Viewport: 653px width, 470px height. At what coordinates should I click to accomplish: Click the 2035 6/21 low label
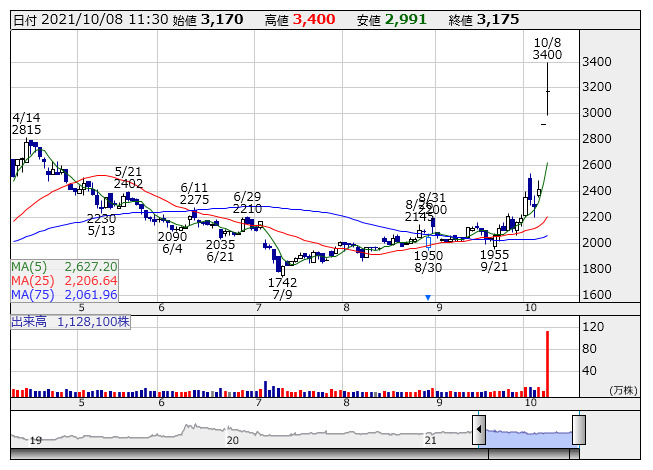point(220,251)
